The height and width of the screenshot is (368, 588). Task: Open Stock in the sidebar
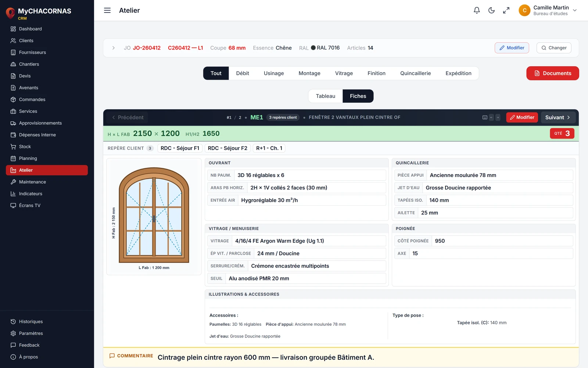(47, 146)
